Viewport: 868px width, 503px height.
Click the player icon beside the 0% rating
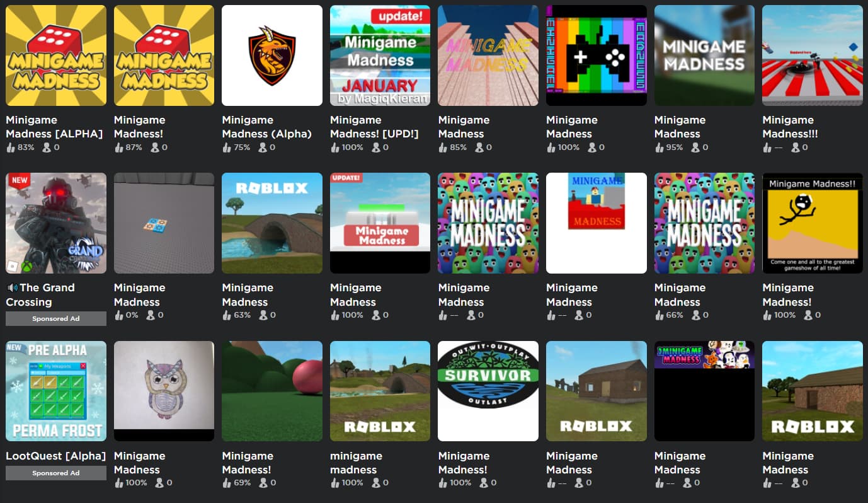(x=151, y=315)
